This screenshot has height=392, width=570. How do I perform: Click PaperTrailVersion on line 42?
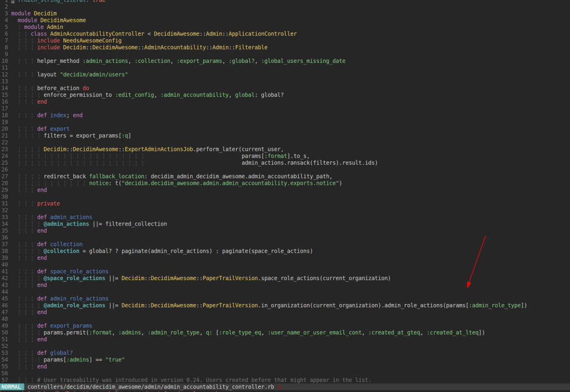point(230,278)
